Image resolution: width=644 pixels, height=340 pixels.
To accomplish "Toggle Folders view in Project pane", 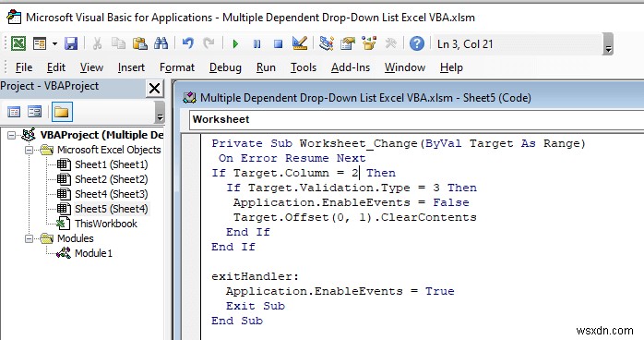I will pyautogui.click(x=62, y=112).
